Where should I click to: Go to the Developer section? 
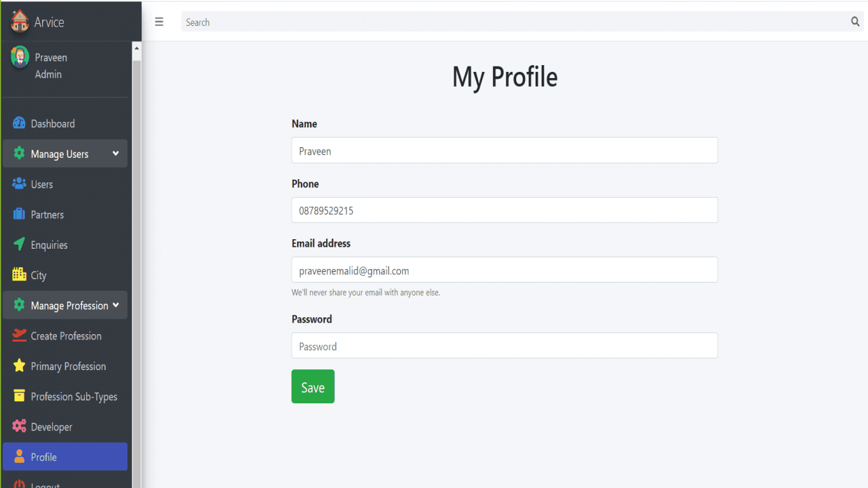tap(65, 427)
